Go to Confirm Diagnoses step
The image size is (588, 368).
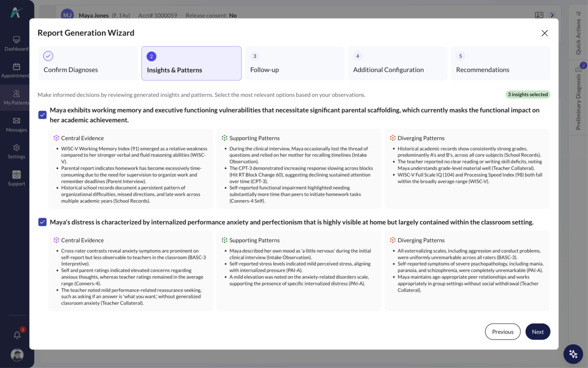[88, 63]
